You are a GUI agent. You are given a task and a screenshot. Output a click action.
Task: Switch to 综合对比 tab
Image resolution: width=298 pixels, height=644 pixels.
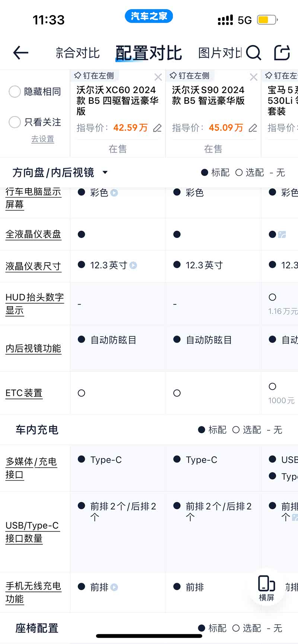click(x=77, y=53)
